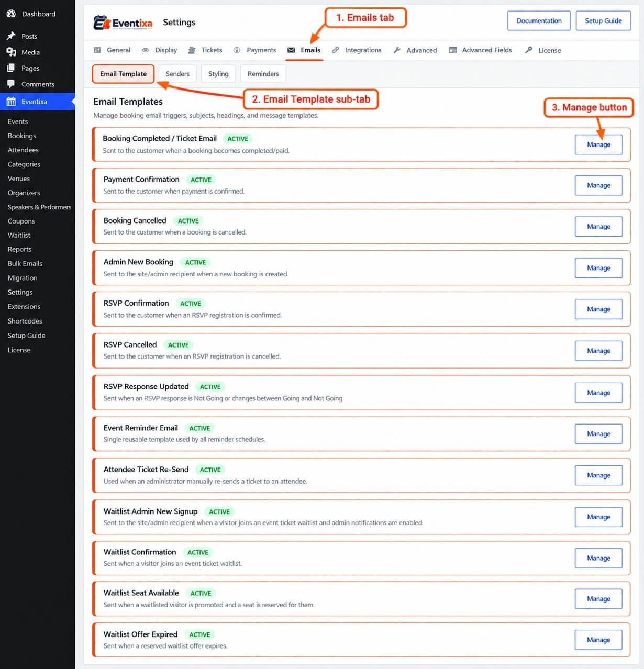This screenshot has width=644, height=669.
Task: Open Speakers & Performers in sidebar
Action: click(39, 207)
